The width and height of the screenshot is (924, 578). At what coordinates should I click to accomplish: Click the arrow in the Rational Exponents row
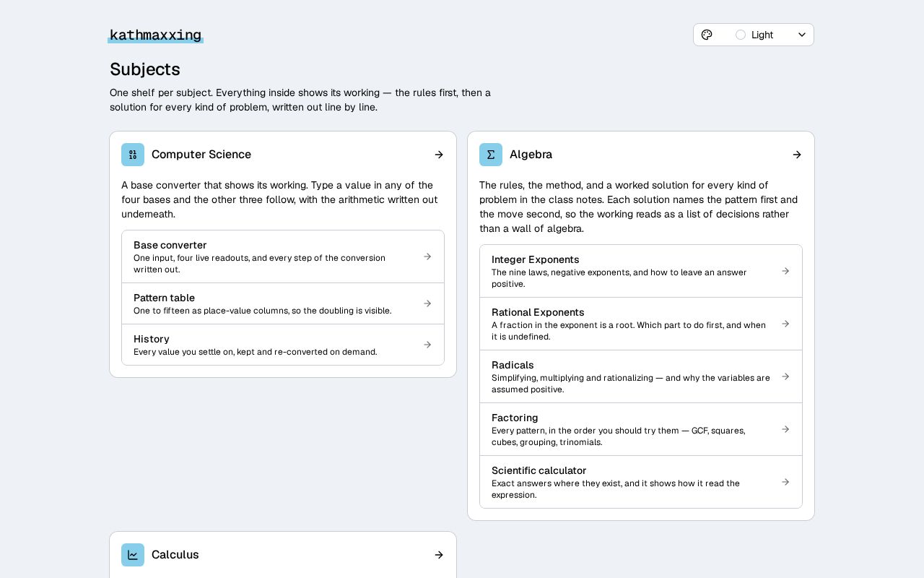click(785, 324)
